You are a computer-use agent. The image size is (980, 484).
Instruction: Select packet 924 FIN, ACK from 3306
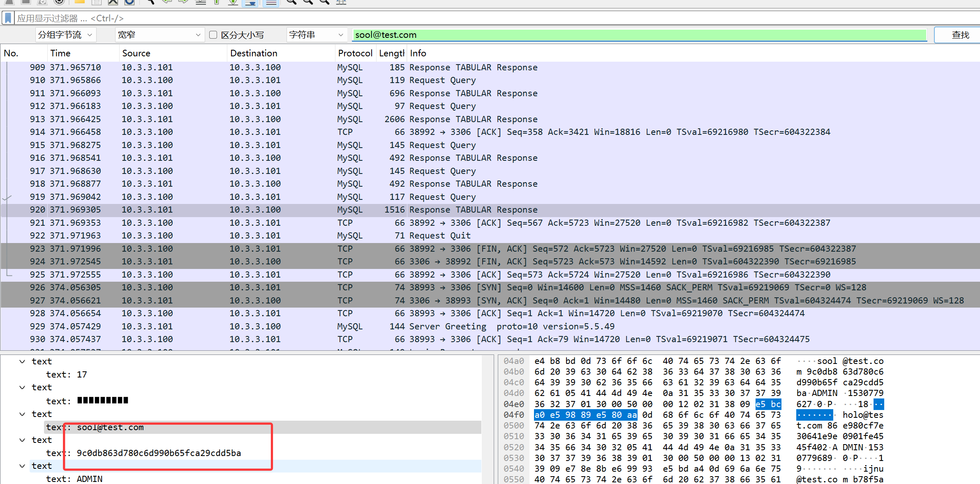coord(490,262)
